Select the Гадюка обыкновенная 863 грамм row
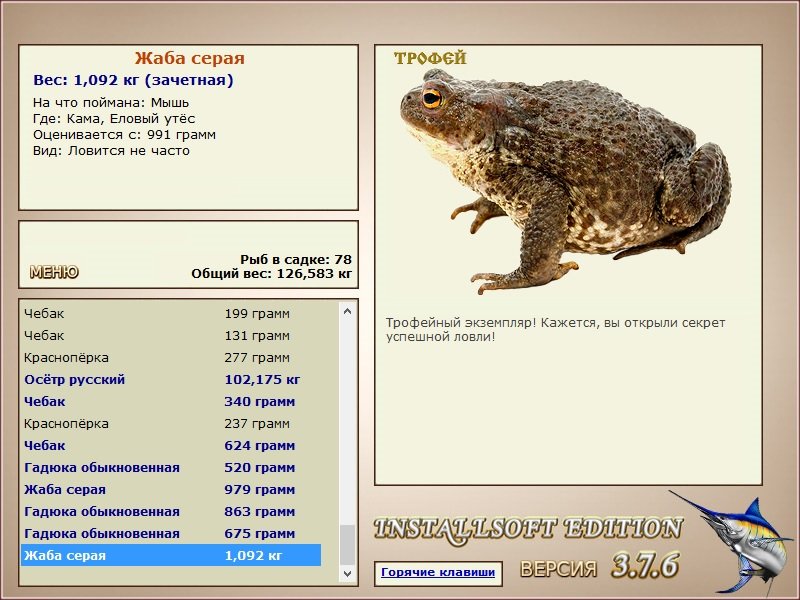The height and width of the screenshot is (600, 800). (x=171, y=511)
